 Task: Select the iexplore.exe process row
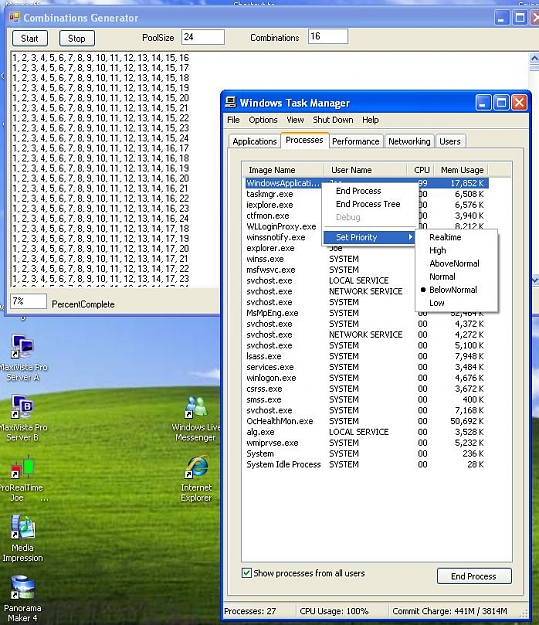point(283,205)
